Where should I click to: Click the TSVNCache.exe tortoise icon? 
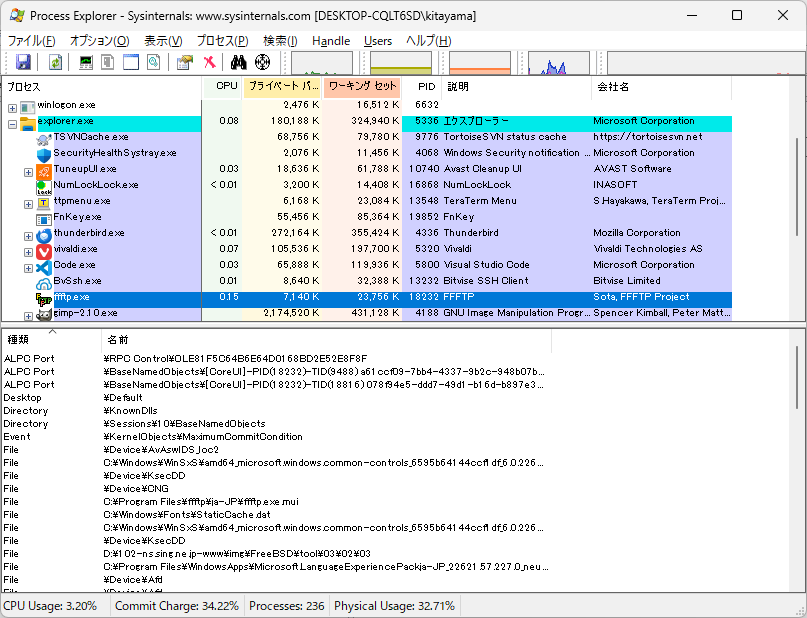coord(44,138)
